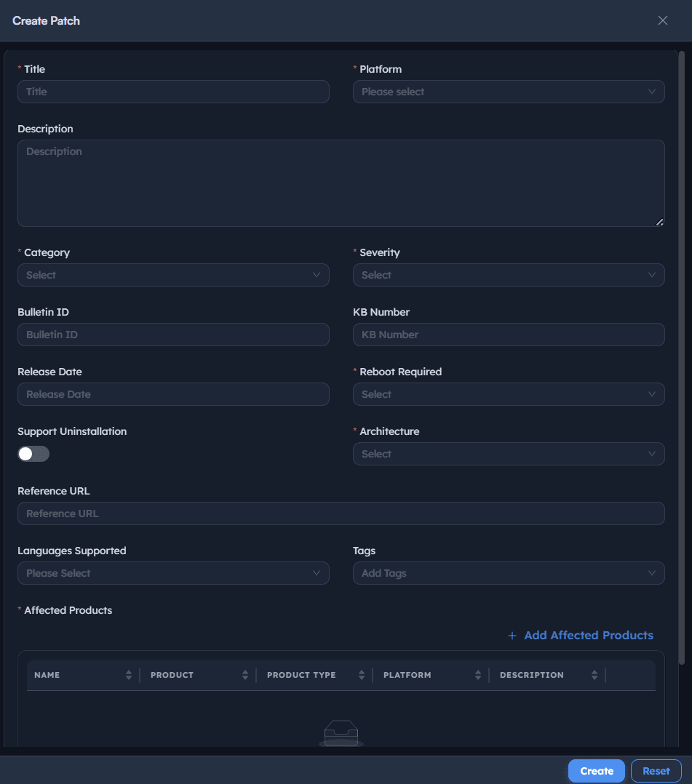The height and width of the screenshot is (784, 692).
Task: Click the NAME column header text
Action: pos(47,675)
